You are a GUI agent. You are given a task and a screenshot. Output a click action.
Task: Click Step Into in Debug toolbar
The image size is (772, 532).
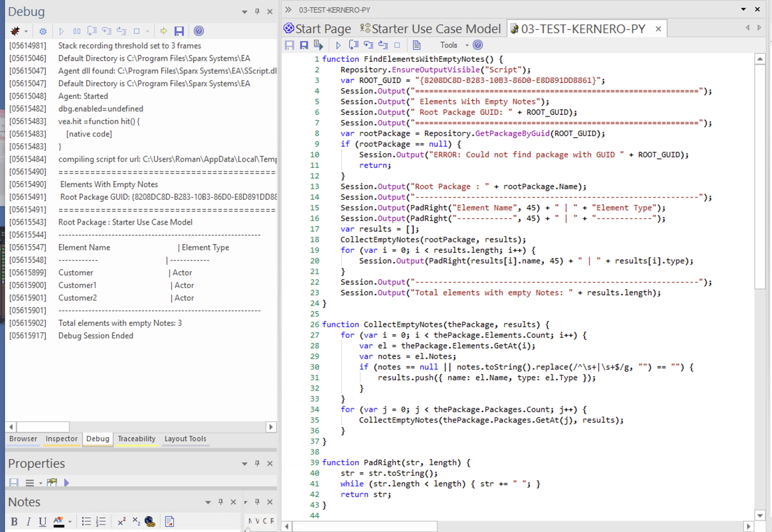tap(107, 31)
